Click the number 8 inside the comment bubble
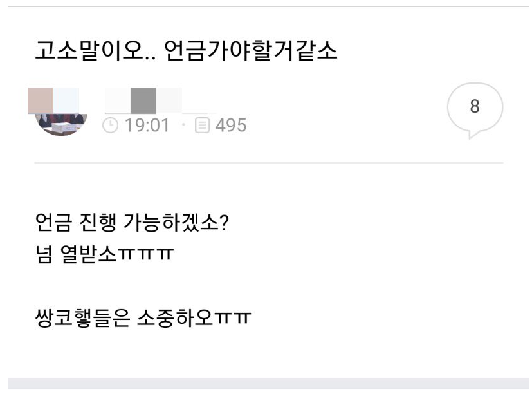The height and width of the screenshot is (394, 532). pyautogui.click(x=475, y=106)
